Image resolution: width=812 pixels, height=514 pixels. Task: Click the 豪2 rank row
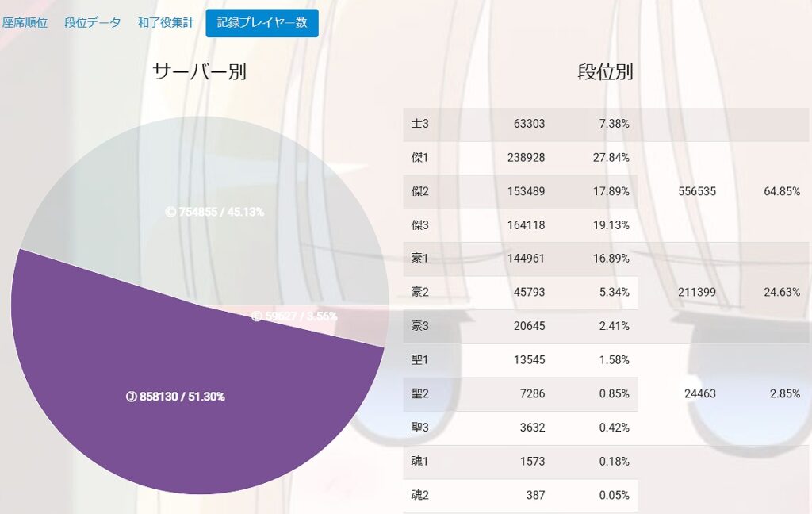[x=520, y=293]
